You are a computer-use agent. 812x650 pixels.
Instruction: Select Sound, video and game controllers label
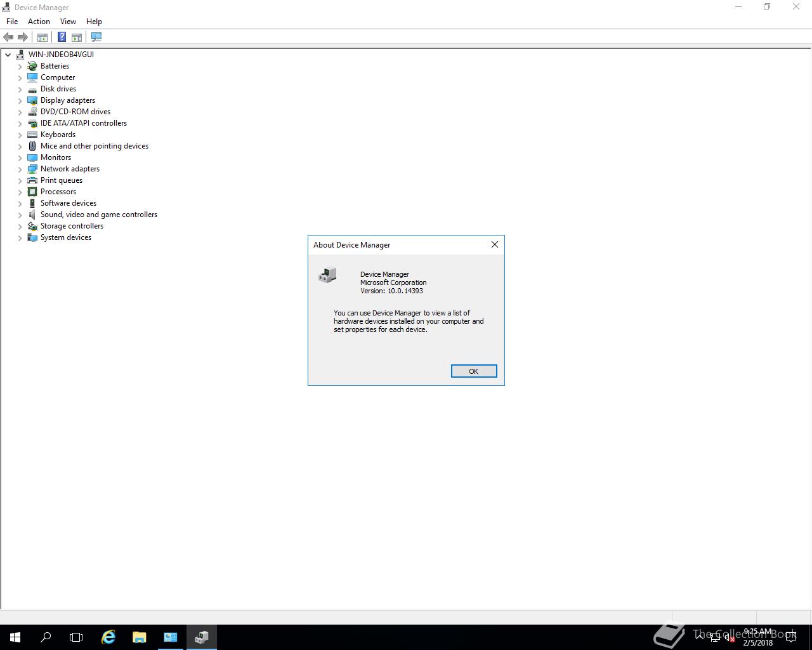[x=99, y=215]
